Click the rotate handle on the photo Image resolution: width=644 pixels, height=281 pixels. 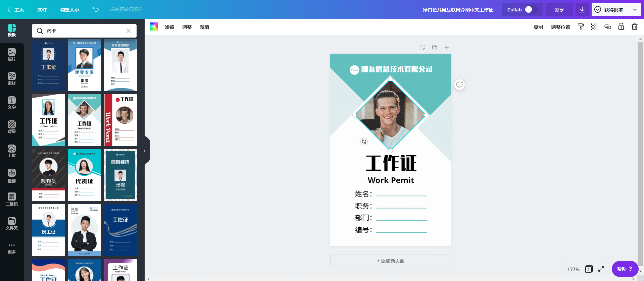point(364,142)
